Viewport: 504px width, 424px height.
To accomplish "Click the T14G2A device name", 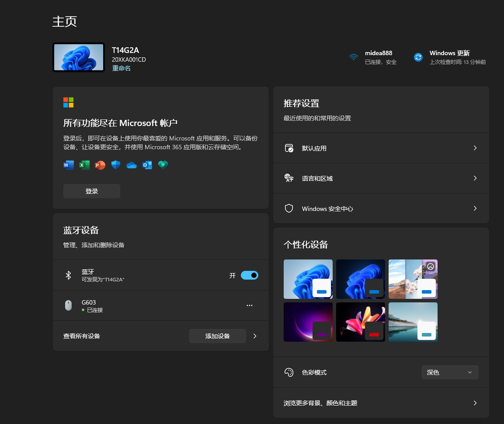I will (x=125, y=50).
